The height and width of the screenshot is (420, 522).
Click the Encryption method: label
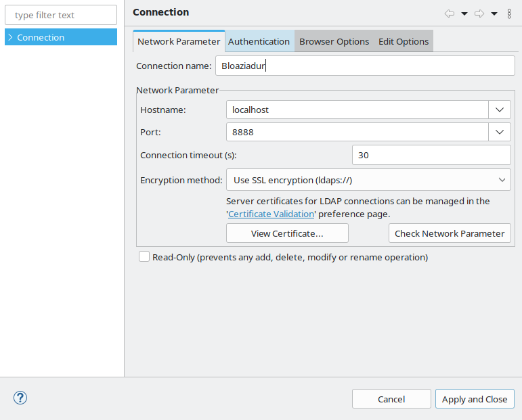pyautogui.click(x=181, y=180)
